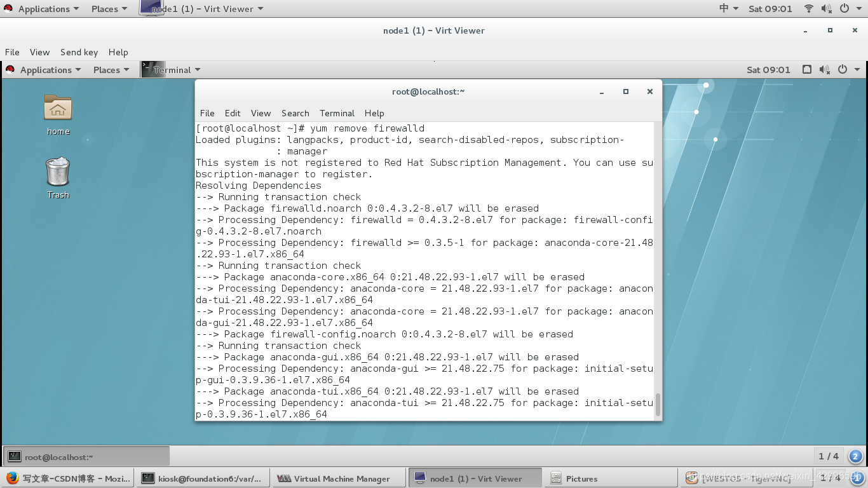Click the Virtual Machine Manager taskbar icon

[x=338, y=478]
